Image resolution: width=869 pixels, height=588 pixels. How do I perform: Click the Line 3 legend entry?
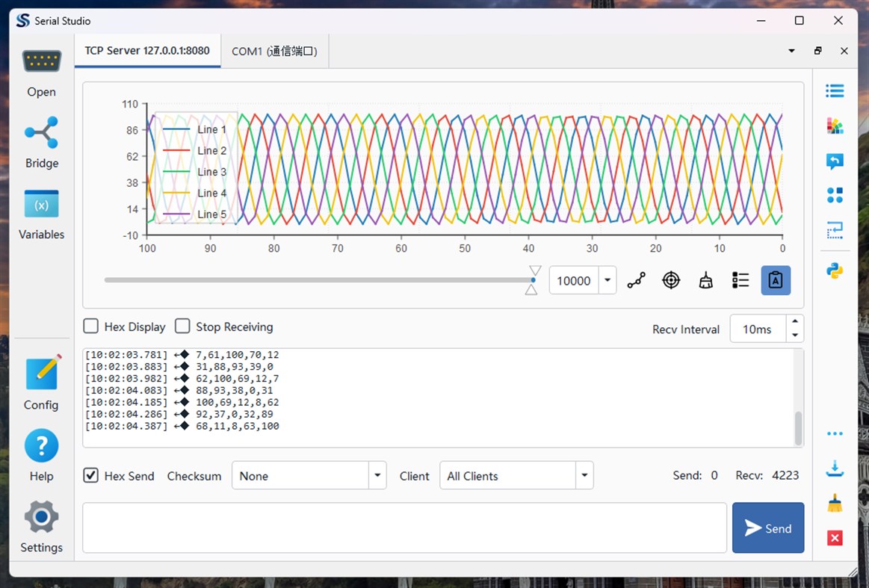195,172
